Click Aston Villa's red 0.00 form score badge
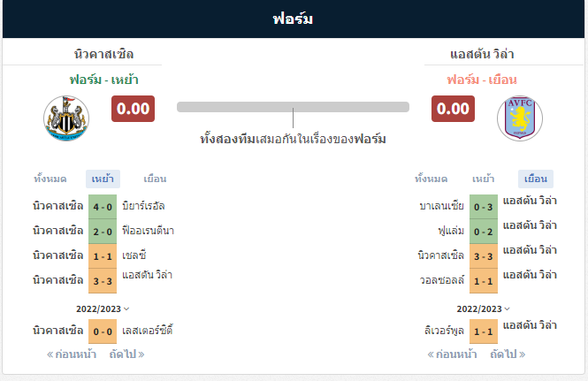 453,109
